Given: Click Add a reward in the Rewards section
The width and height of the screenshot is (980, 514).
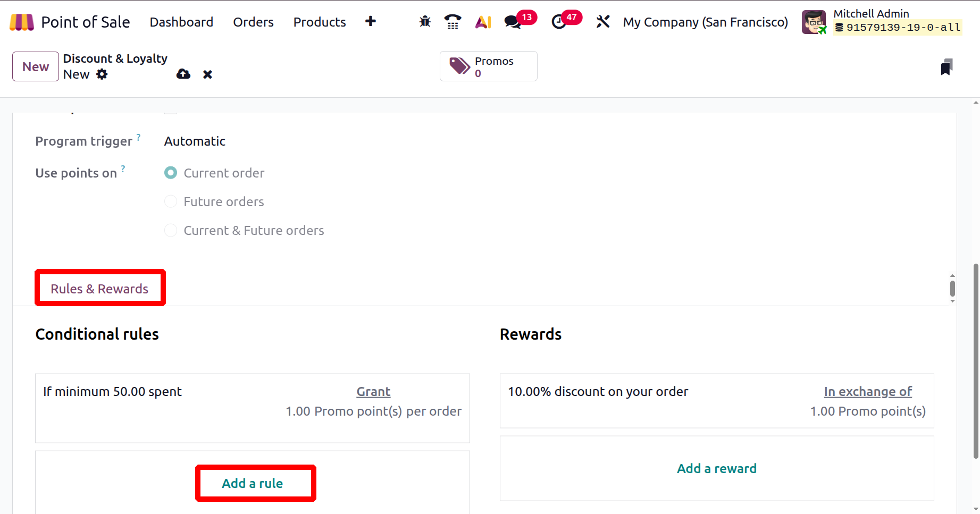Looking at the screenshot, I should coord(716,468).
